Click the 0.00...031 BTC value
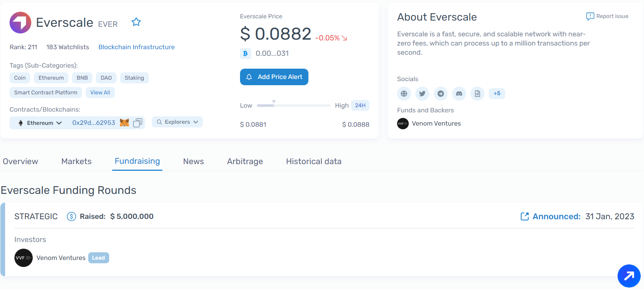Screen dimensions: 644x289 [x=272, y=53]
